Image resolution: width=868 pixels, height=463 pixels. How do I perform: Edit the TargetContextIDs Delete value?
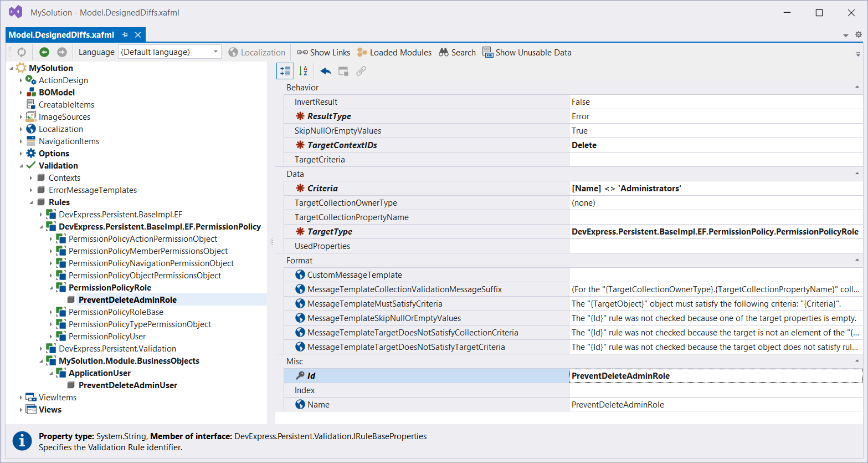tap(716, 145)
